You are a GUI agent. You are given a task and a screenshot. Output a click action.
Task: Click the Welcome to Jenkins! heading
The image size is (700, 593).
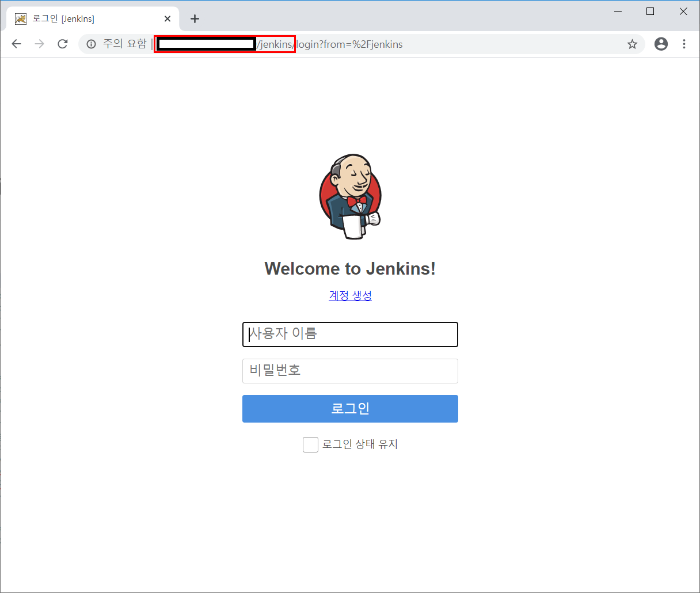tap(350, 268)
